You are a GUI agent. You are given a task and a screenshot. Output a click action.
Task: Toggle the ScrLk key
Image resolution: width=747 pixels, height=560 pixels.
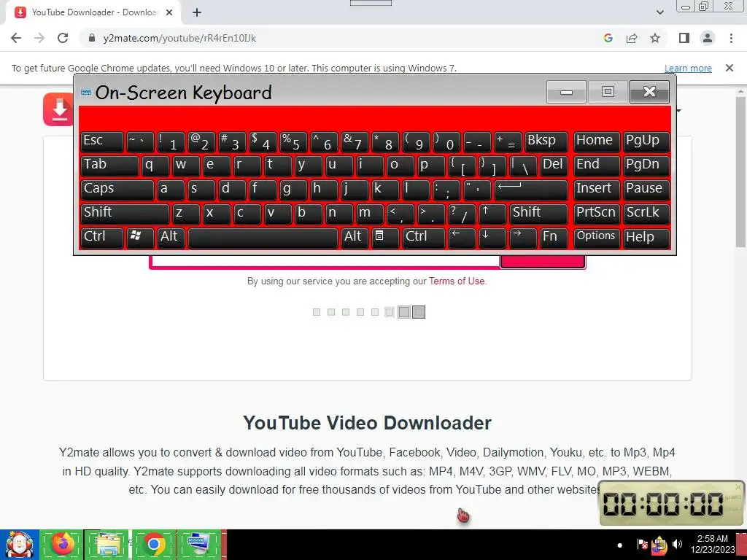coord(646,213)
